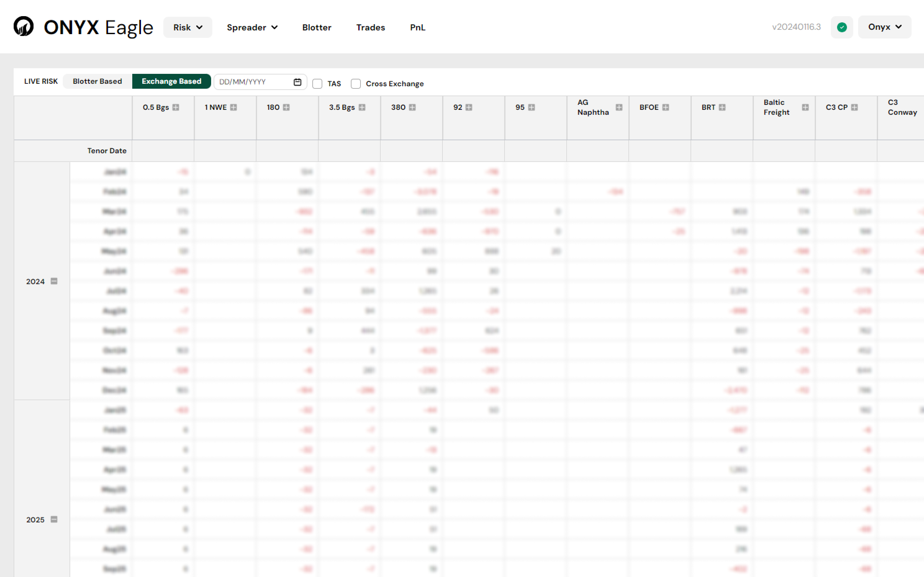Screen dimensions: 924x577
Task: Enable the TAS checkbox
Action: click(317, 83)
